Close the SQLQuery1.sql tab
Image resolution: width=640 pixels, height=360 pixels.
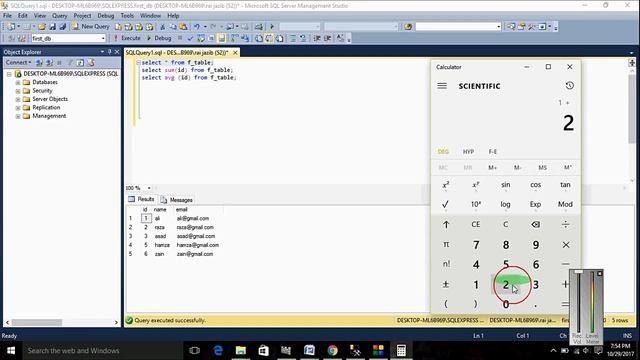point(235,53)
